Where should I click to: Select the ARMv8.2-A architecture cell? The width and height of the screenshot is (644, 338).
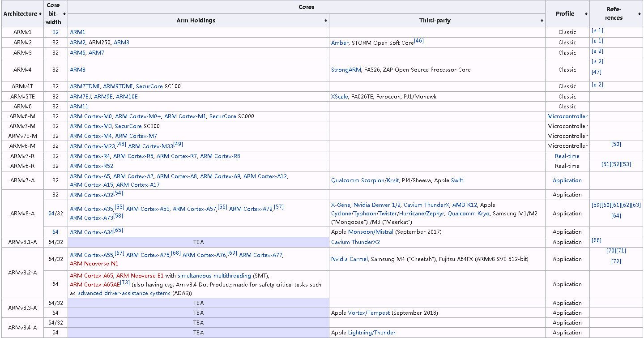pos(23,273)
